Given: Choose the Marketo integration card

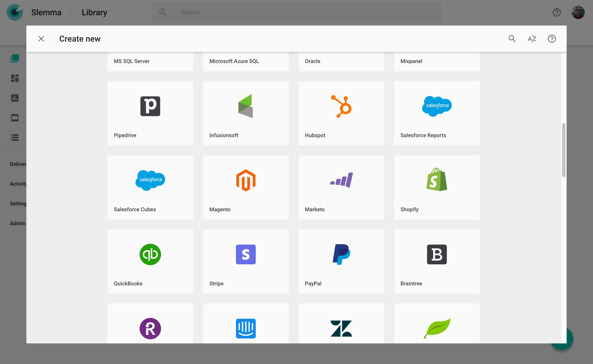Looking at the screenshot, I should click(341, 187).
